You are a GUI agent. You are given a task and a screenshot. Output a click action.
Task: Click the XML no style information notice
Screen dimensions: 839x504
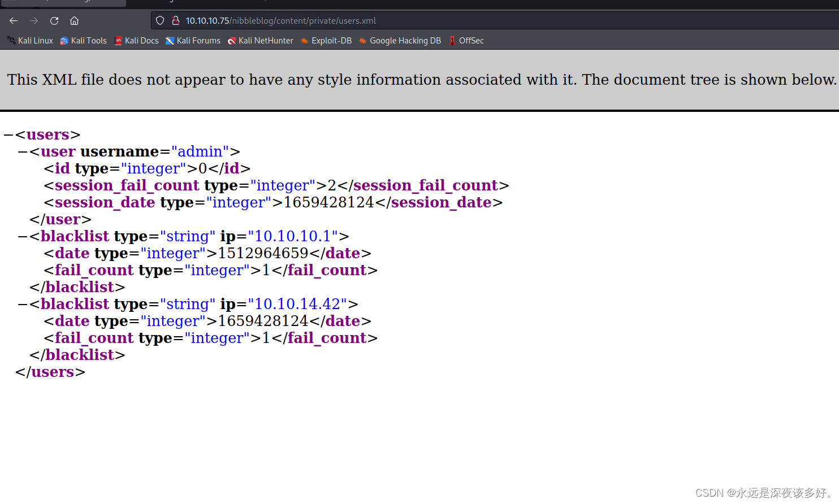pyautogui.click(x=422, y=80)
